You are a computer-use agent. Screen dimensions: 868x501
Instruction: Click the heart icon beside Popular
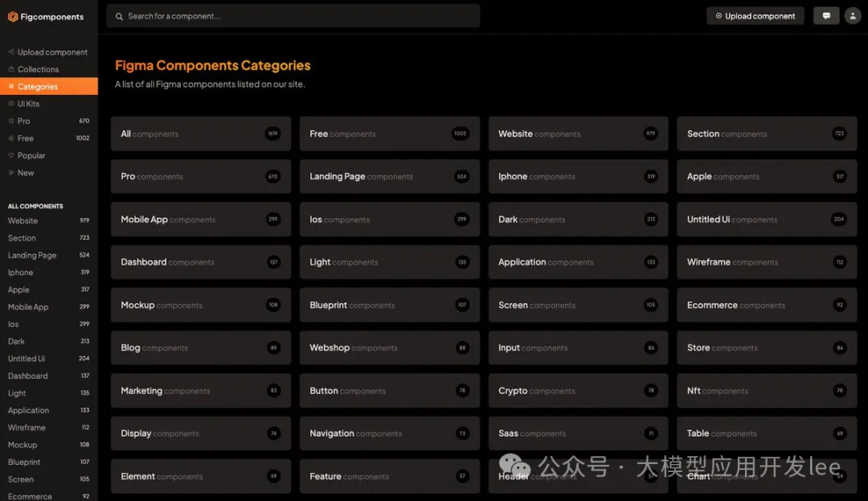(x=11, y=155)
